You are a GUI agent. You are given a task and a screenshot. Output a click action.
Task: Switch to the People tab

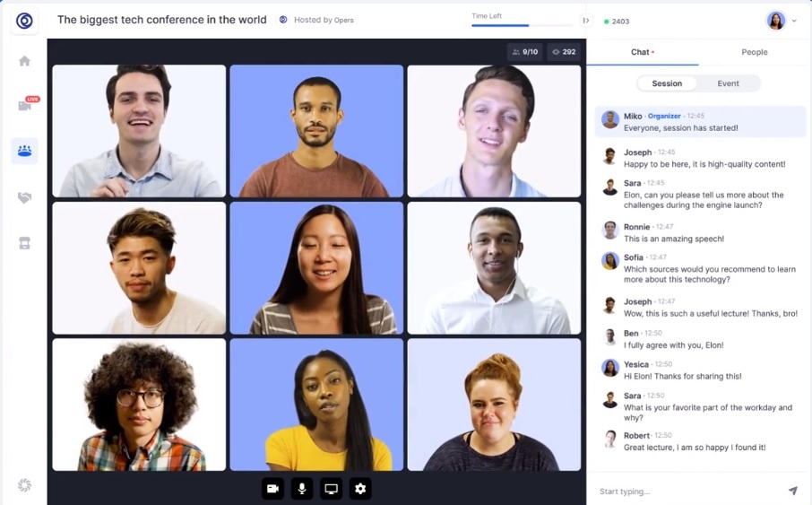(x=754, y=52)
